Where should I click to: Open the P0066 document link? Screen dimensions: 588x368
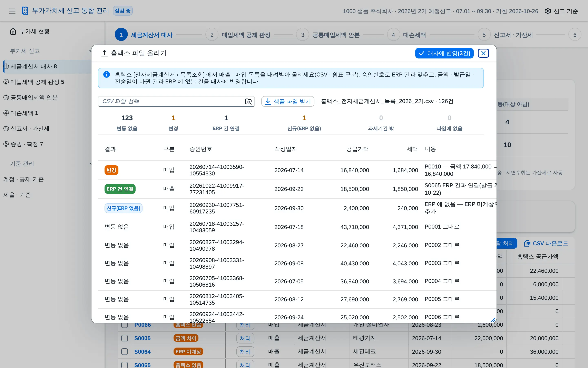[x=142, y=325]
